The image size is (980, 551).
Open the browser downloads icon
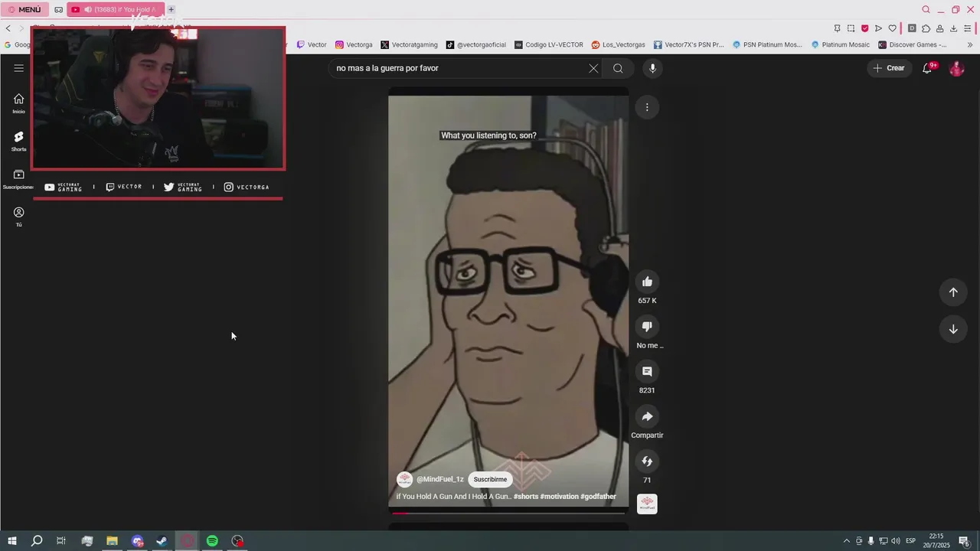[953, 28]
